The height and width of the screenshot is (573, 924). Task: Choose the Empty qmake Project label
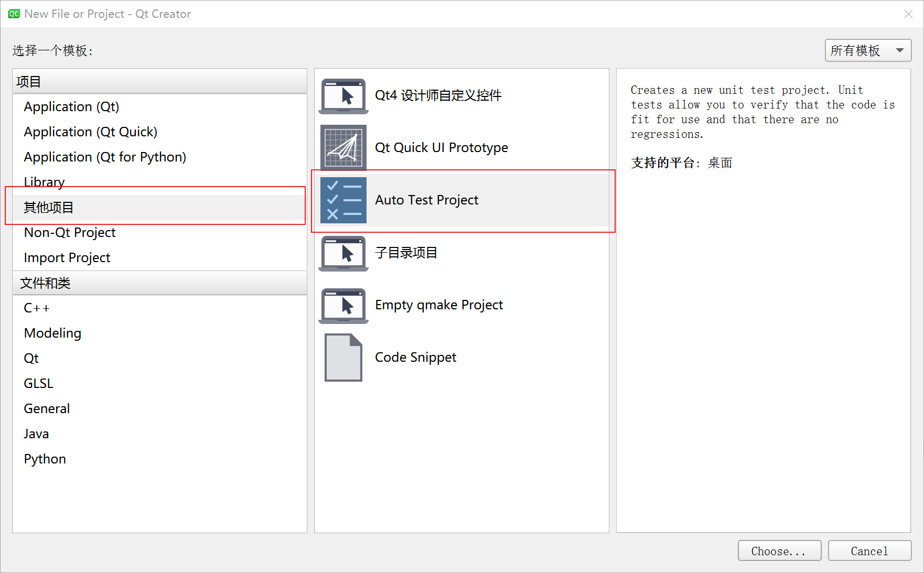pyautogui.click(x=439, y=305)
